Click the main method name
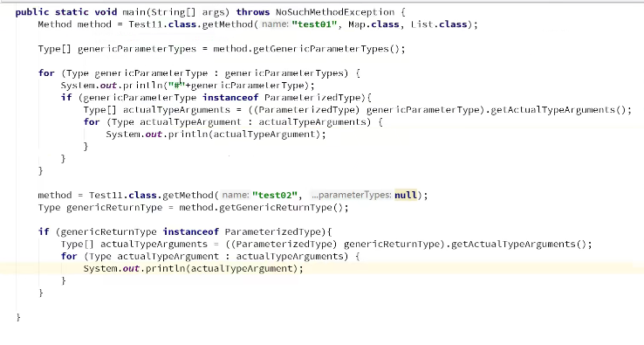Screen dimensions: 644x345 [x=134, y=12]
